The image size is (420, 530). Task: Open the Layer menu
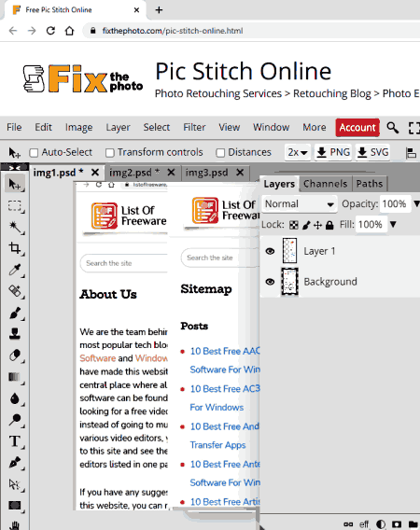point(118,128)
